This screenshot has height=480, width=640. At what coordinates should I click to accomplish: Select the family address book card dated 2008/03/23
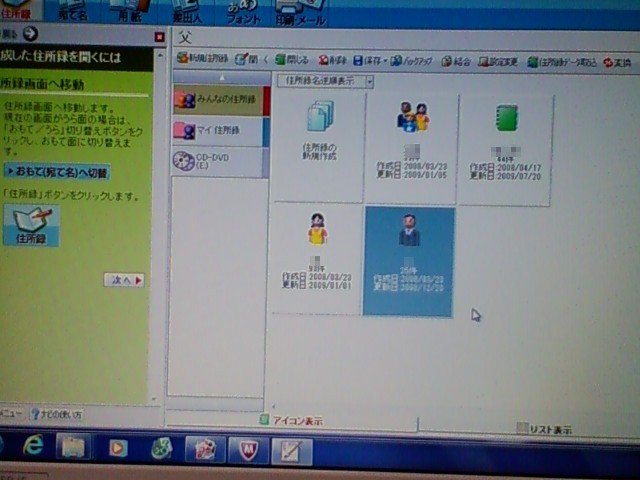tap(411, 148)
